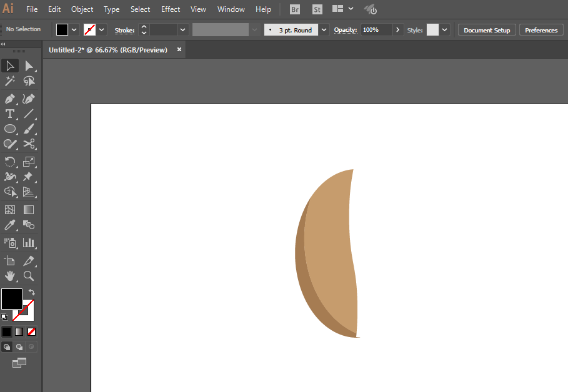Select the Shape Builder tool
Viewport: 568px width, 392px height.
pos(10,192)
